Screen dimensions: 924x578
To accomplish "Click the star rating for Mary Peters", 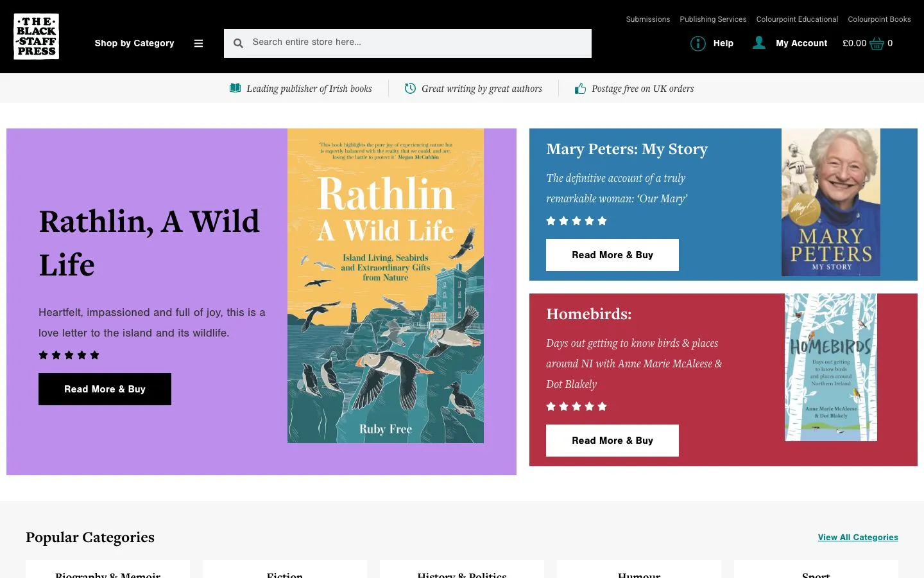I will tap(576, 221).
